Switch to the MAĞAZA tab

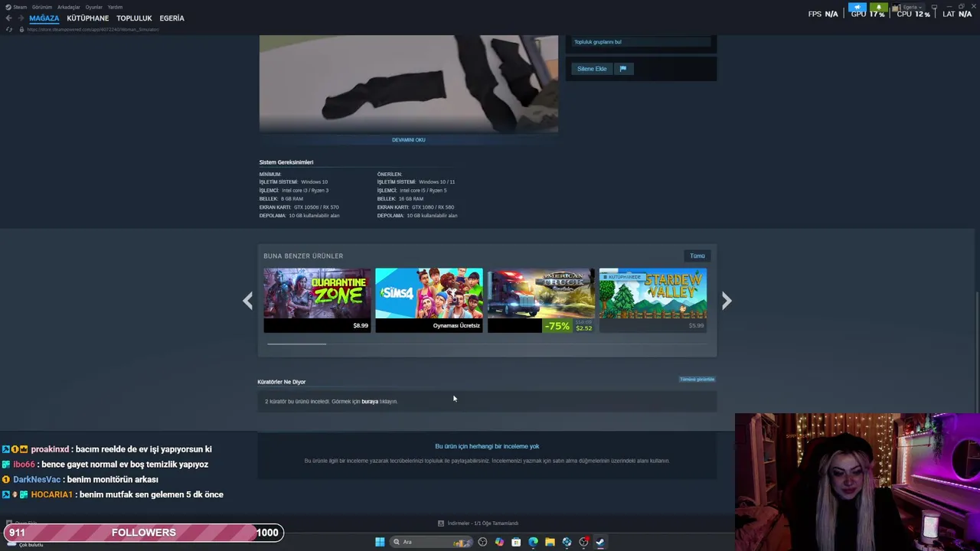pyautogui.click(x=44, y=18)
